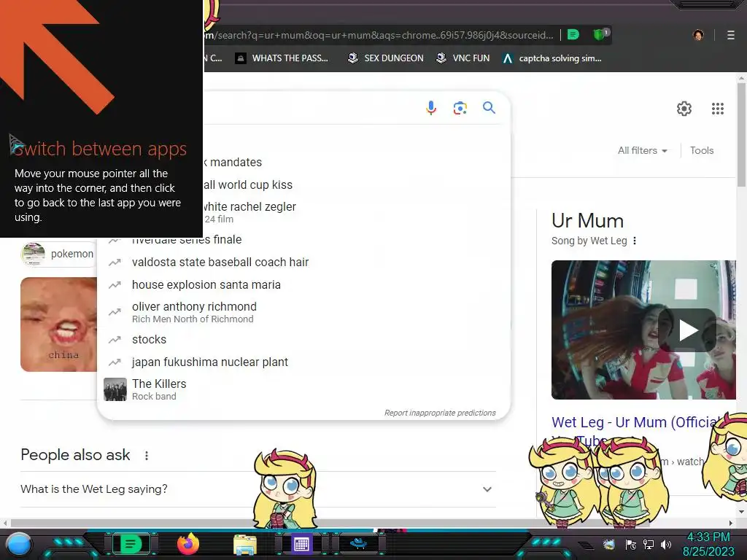Image resolution: width=747 pixels, height=560 pixels.
Task: Open the SEX DUNGEON bookmark
Action: [x=386, y=58]
